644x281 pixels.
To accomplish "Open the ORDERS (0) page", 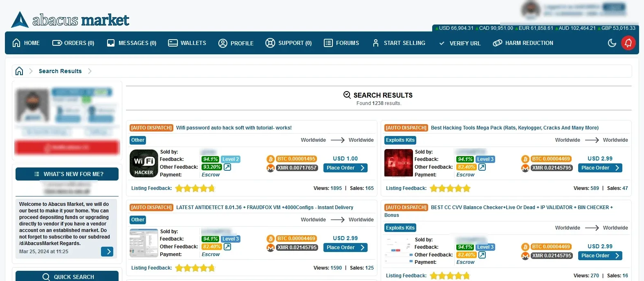I will 73,43.
